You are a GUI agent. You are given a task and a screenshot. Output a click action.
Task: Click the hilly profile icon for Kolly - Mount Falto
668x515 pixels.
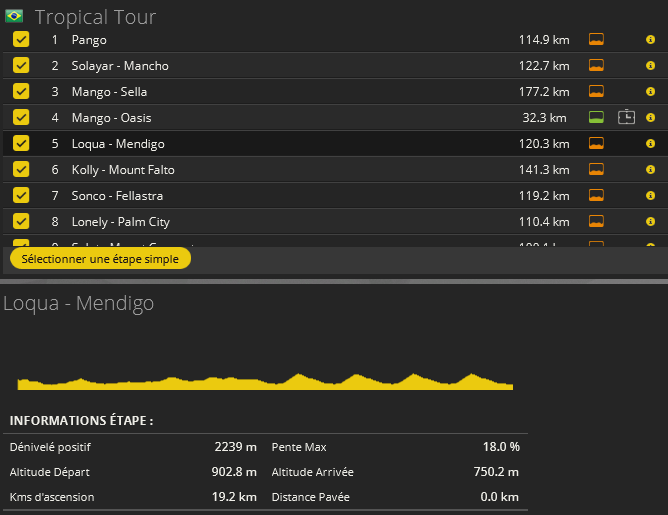point(596,170)
